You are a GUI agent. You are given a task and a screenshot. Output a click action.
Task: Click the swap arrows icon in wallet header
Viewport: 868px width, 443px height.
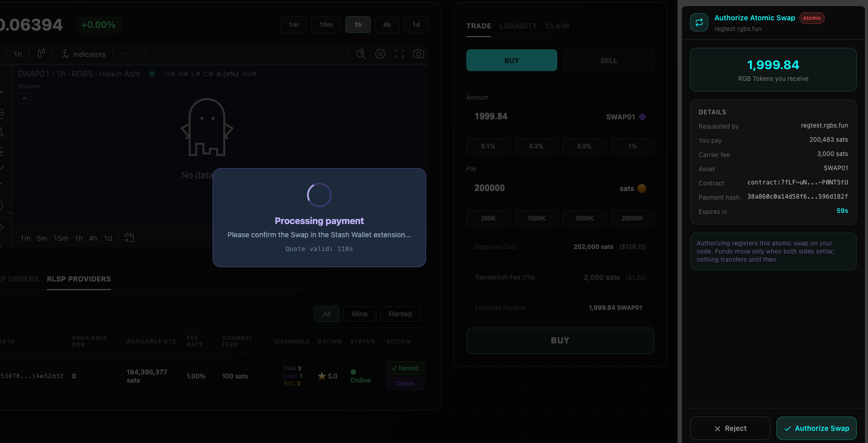pos(699,22)
